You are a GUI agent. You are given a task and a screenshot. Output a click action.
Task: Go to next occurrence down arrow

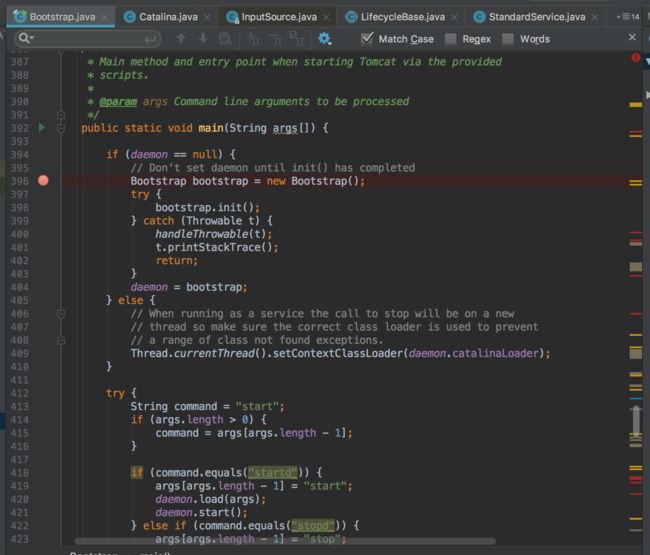click(203, 39)
